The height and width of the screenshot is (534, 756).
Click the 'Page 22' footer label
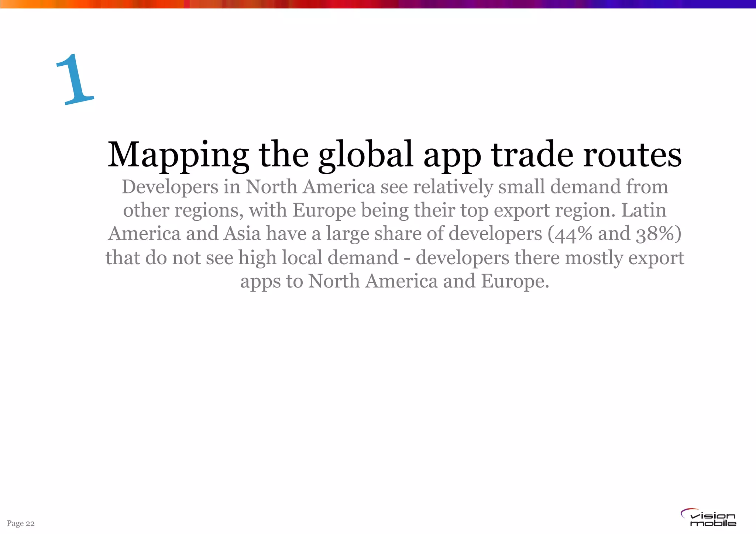pos(21,523)
